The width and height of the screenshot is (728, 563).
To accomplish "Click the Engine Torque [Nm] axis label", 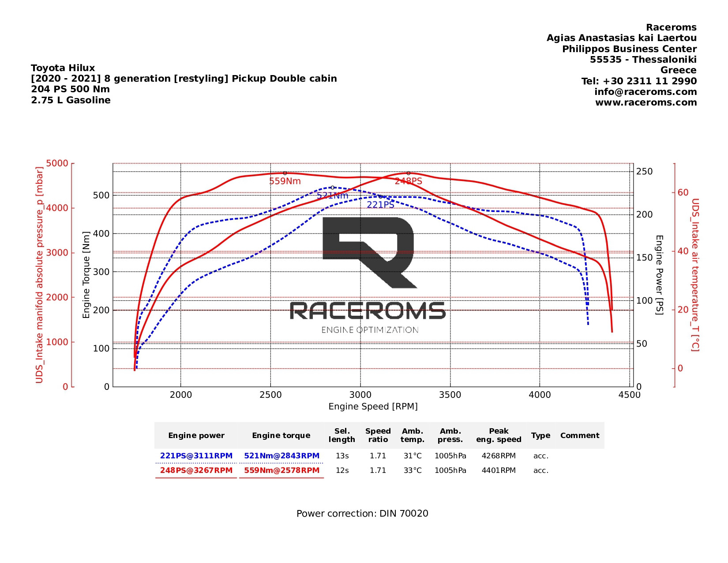I will click(86, 275).
